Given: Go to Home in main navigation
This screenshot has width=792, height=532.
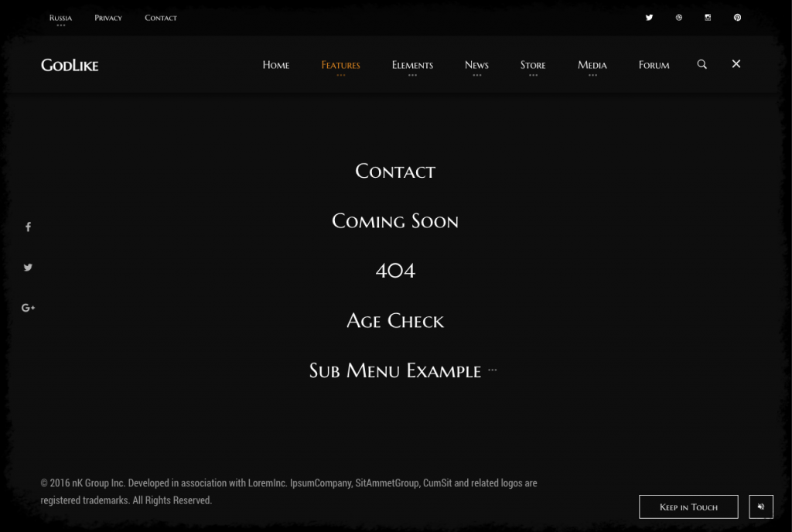Looking at the screenshot, I should coord(276,65).
